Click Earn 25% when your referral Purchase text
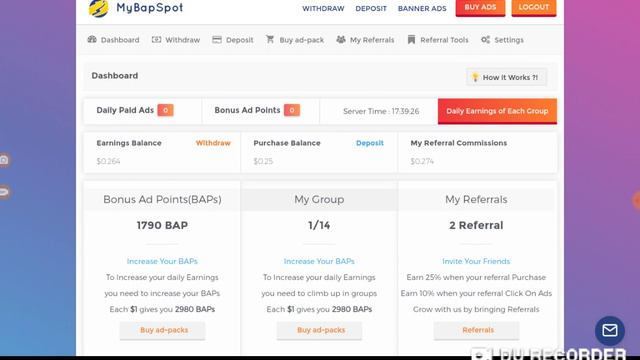Image resolution: width=640 pixels, height=360 pixels. click(x=476, y=277)
